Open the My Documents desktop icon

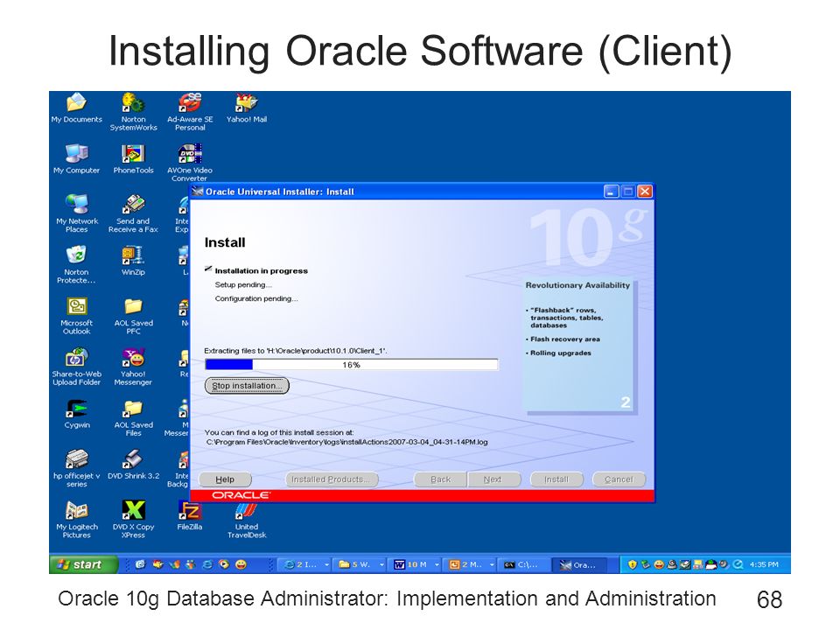tap(76, 107)
